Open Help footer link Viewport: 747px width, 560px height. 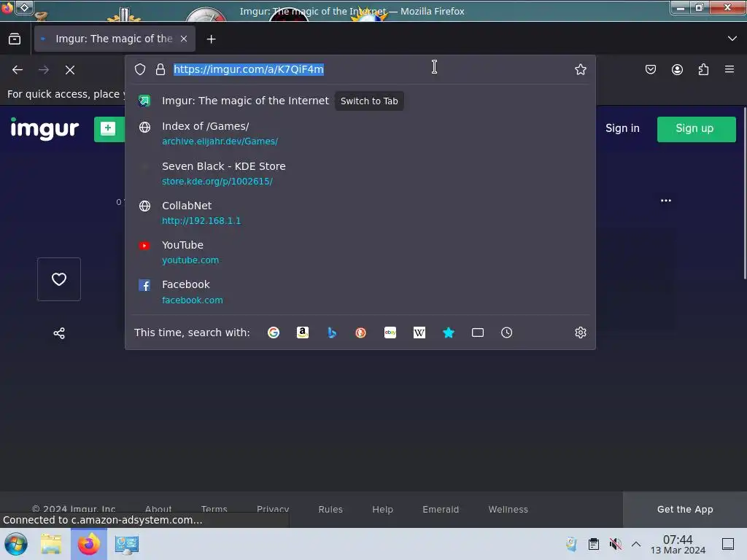pos(382,509)
